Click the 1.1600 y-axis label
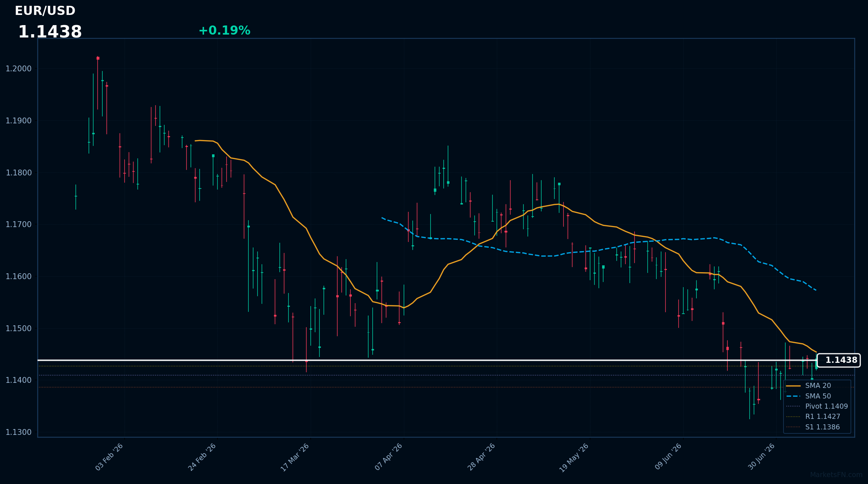The width and height of the screenshot is (868, 484). (19, 277)
